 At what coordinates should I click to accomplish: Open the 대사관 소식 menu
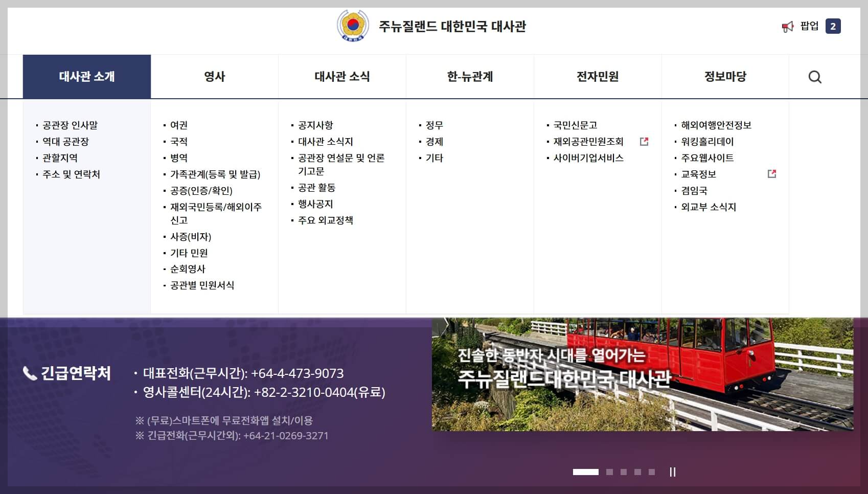coord(342,76)
